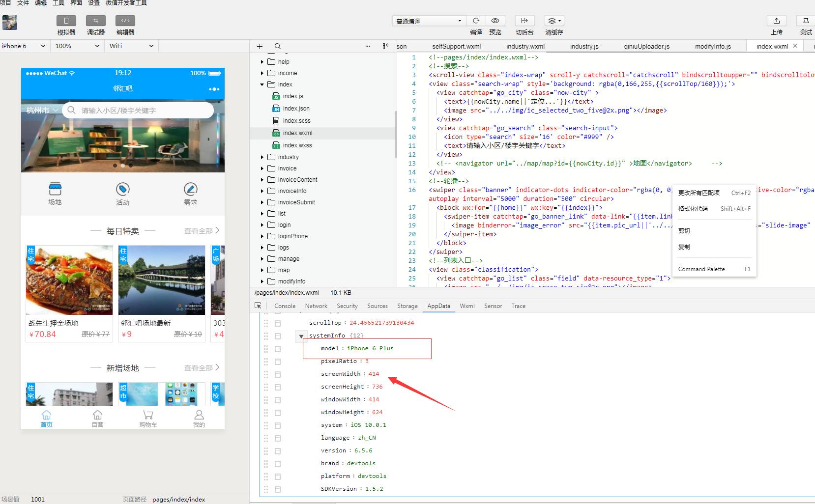Click the 切后台 switch background icon
The image size is (815, 504).
524,21
